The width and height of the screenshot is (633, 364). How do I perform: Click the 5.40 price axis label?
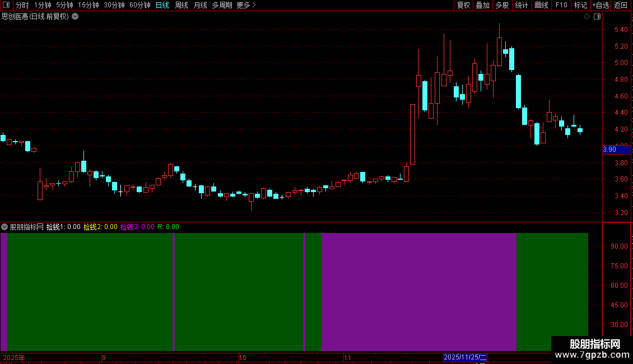coord(621,30)
